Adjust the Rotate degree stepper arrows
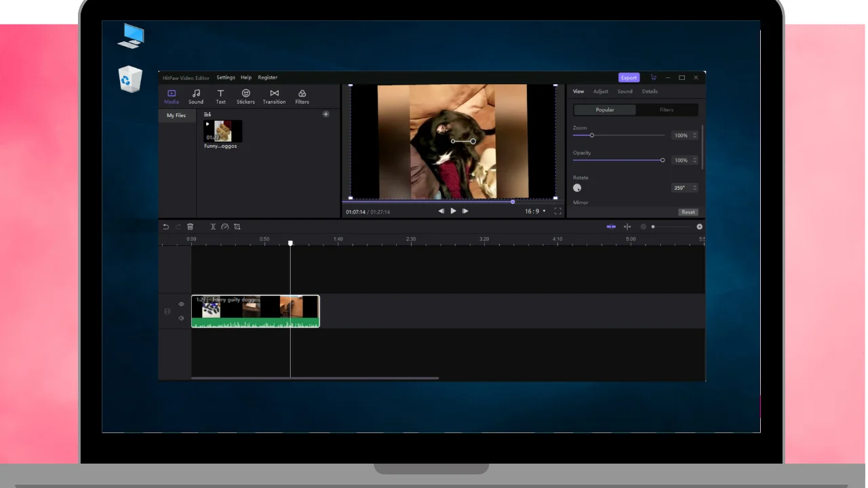 (694, 188)
